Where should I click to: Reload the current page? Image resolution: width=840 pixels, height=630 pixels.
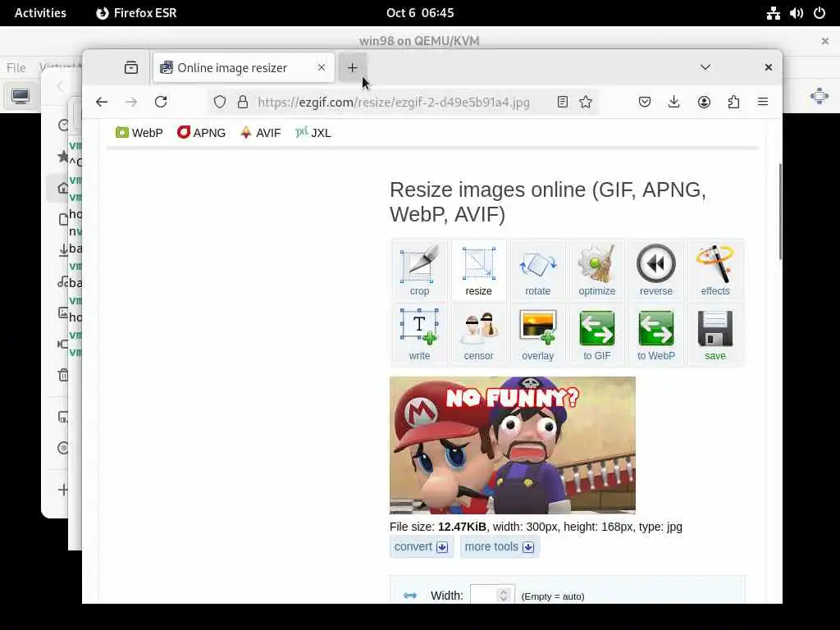(x=161, y=102)
